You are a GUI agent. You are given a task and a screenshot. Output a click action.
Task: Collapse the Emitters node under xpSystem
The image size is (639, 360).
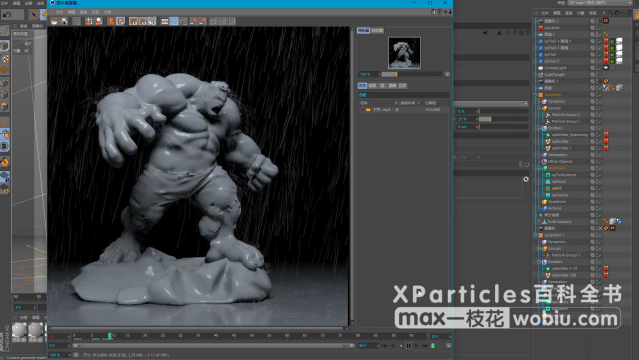(539, 128)
